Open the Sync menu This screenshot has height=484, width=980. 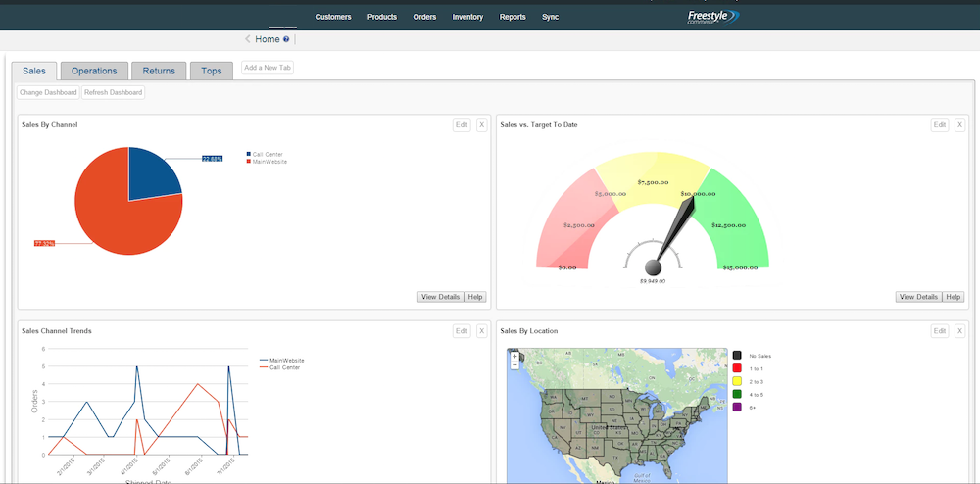coord(550,17)
